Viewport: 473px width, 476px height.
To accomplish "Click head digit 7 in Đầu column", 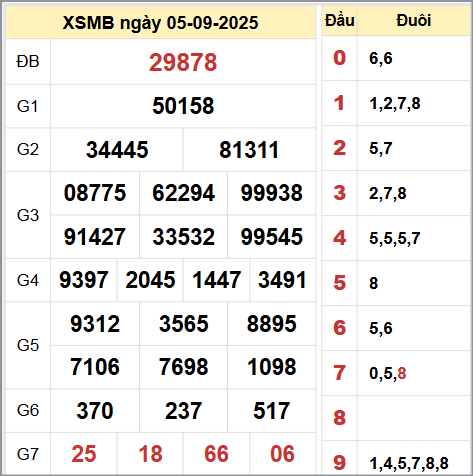I will click(x=339, y=373).
